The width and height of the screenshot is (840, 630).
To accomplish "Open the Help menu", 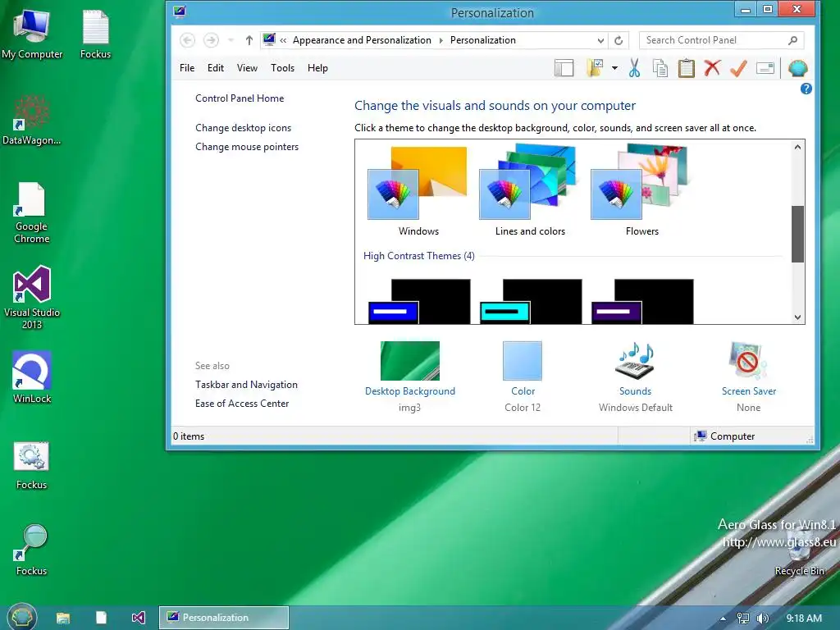I will click(317, 68).
